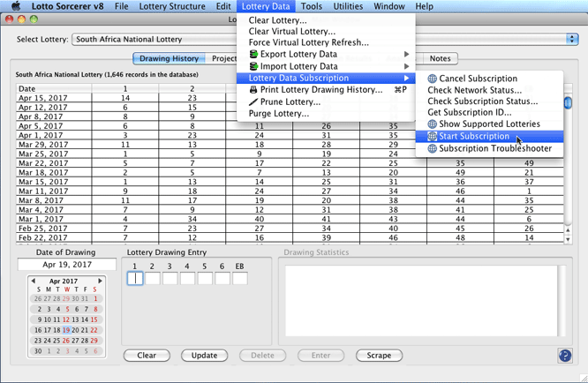
Task: Open the File menu
Action: click(x=122, y=6)
